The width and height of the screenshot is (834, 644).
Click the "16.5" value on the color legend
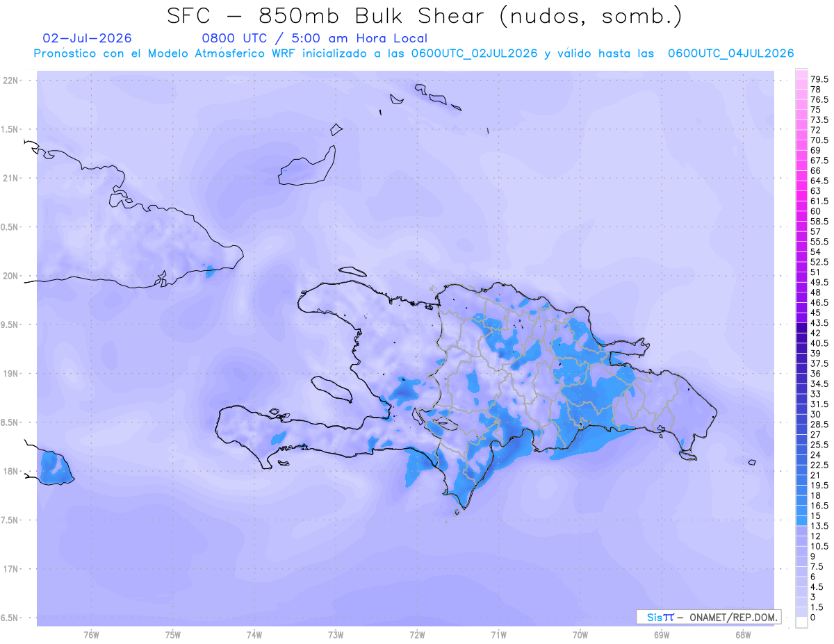[820, 505]
